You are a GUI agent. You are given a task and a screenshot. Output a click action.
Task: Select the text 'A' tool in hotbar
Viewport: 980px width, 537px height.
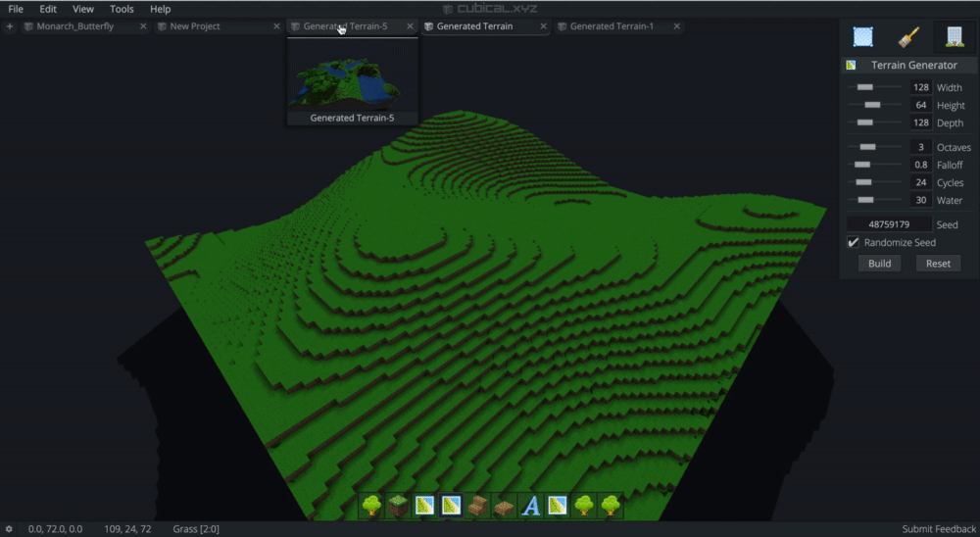530,506
